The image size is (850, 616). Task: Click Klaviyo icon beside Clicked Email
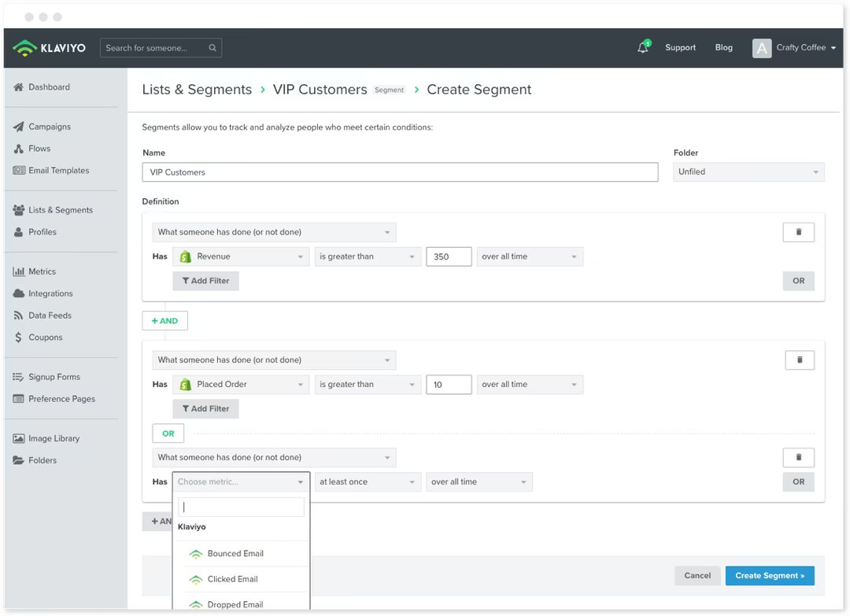click(x=196, y=579)
